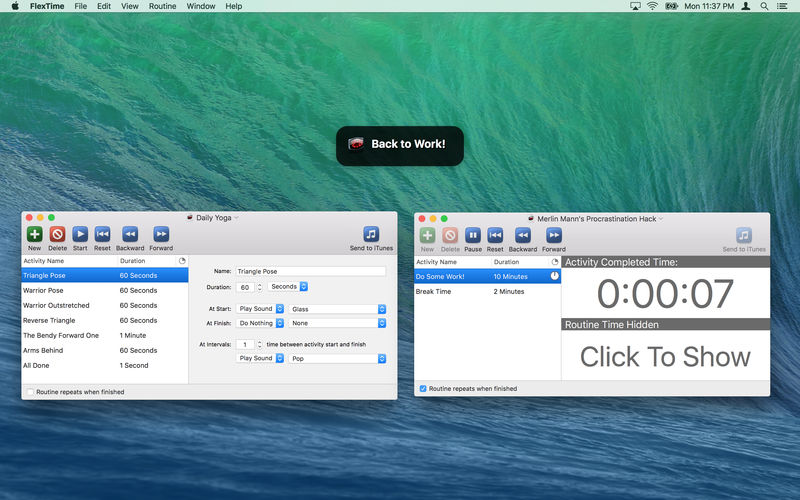Uncheck routine repeats in Procrastination Hack

(423, 388)
